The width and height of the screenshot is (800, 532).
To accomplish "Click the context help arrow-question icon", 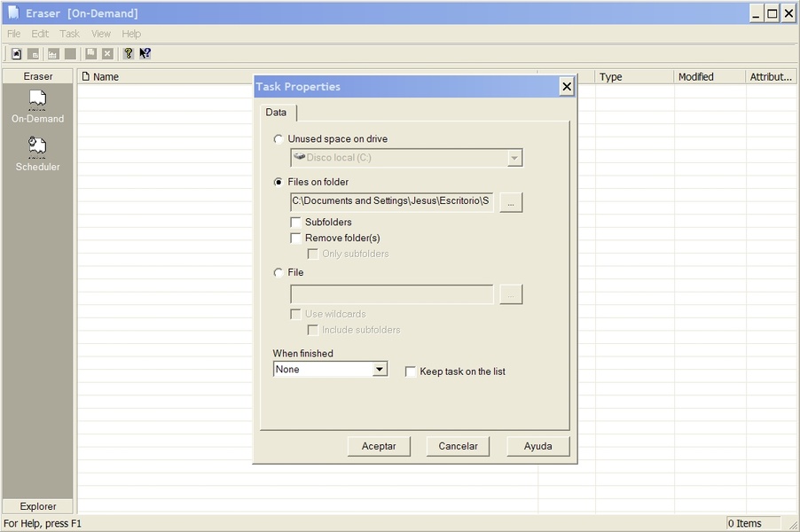I will 145,54.
